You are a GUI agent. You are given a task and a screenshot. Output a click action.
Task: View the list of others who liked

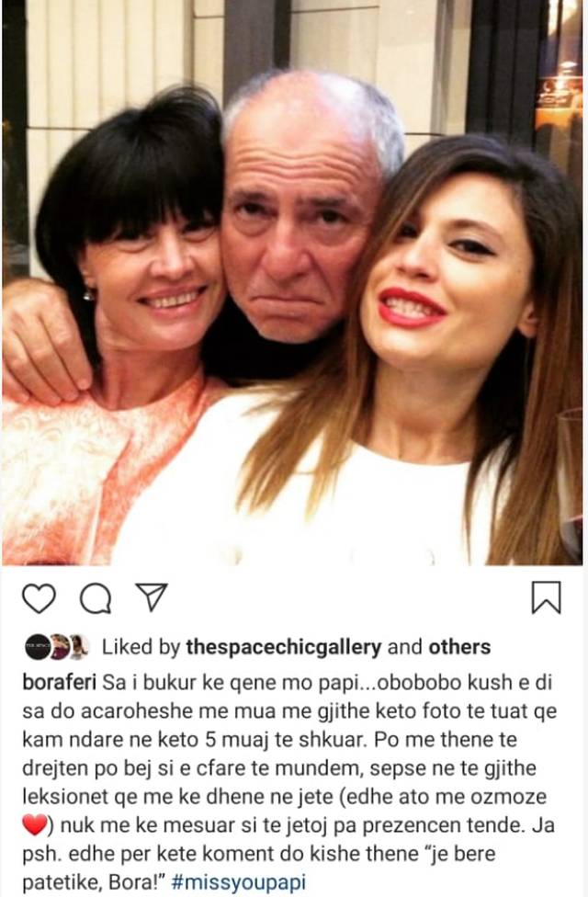[459, 647]
